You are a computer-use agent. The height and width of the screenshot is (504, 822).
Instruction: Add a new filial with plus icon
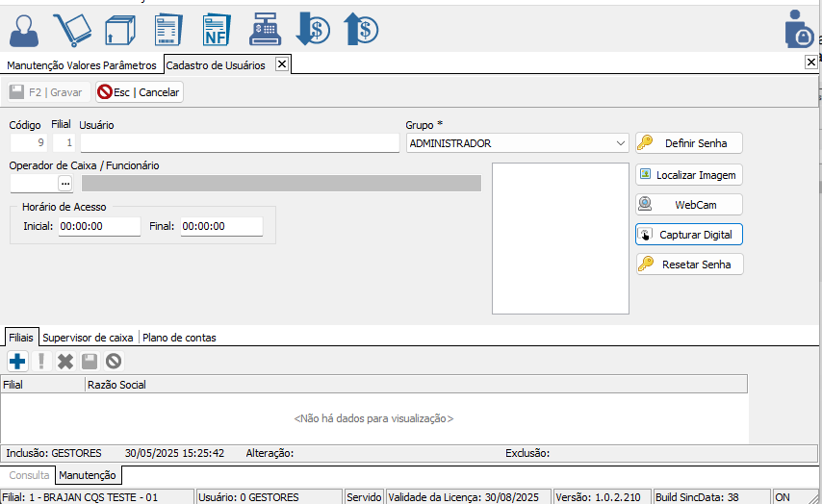17,362
